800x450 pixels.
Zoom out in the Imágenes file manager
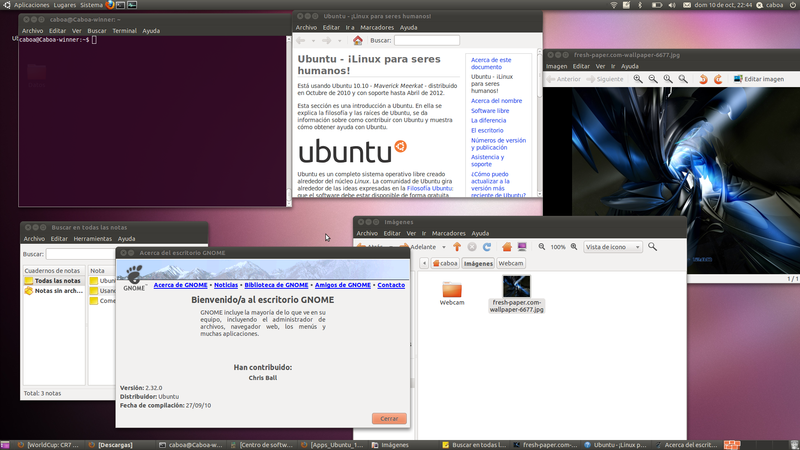542,247
